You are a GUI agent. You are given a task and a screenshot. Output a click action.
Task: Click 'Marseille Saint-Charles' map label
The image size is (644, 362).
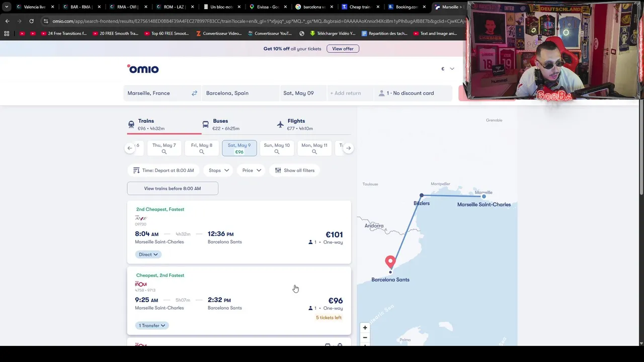(484, 205)
